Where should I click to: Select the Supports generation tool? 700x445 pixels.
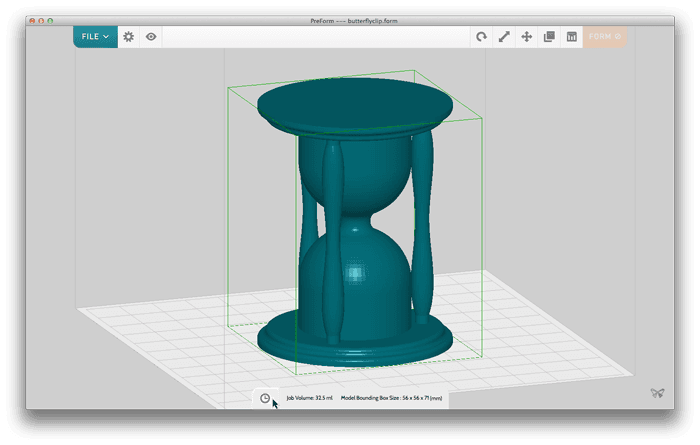572,37
